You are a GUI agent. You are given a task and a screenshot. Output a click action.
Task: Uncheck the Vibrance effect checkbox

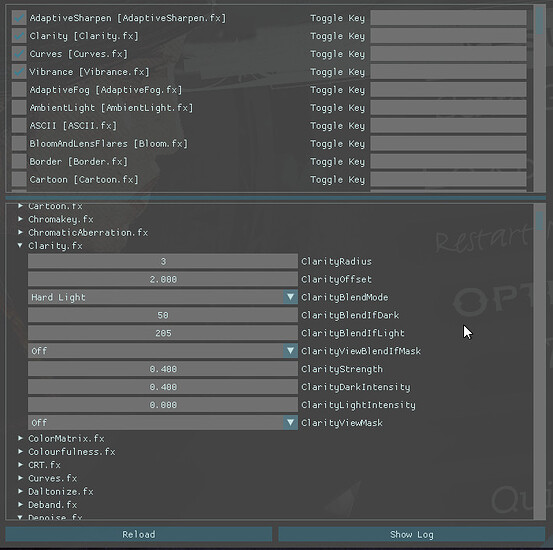(19, 72)
